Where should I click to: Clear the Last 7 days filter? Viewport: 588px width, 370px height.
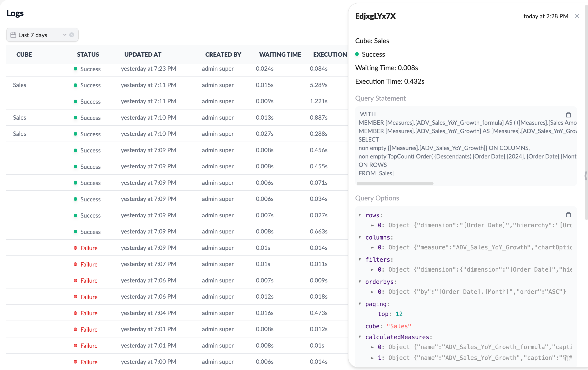click(72, 35)
